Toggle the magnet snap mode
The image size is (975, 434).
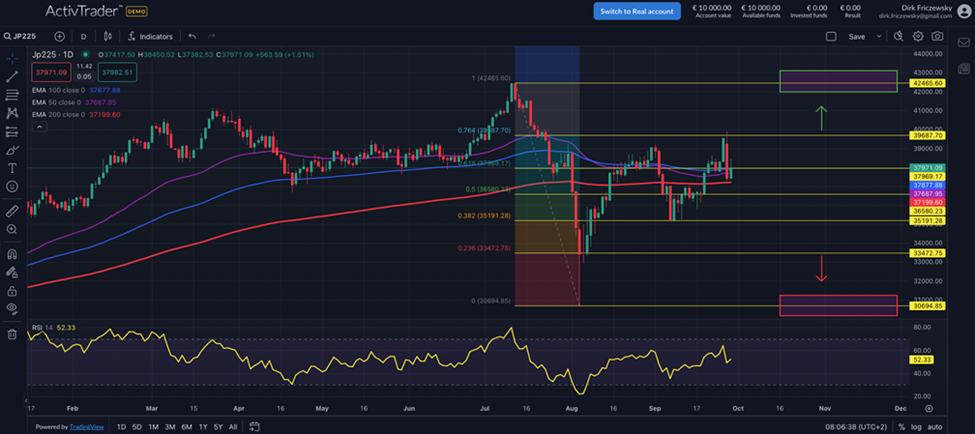click(x=12, y=254)
